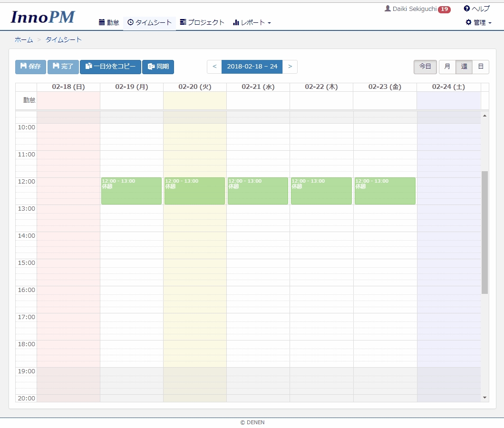Select Friday 12:00-13:00 休憩 event
This screenshot has width=504, height=428.
[x=385, y=191]
